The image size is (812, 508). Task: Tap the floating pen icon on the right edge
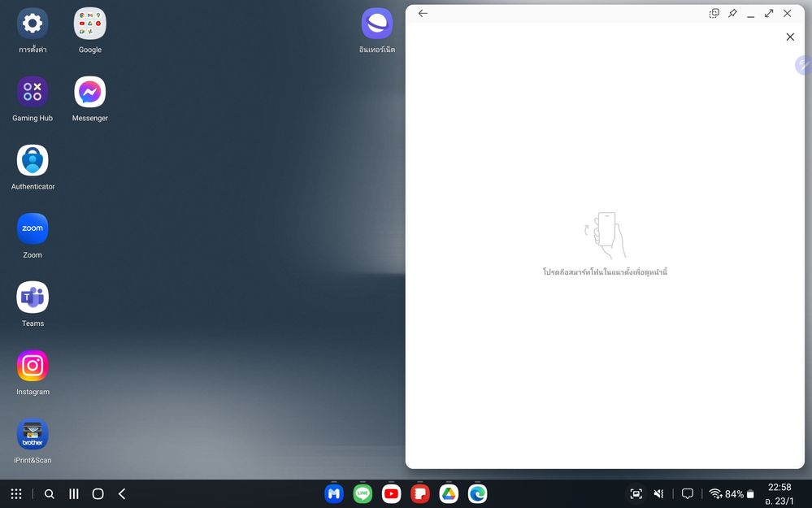(804, 65)
